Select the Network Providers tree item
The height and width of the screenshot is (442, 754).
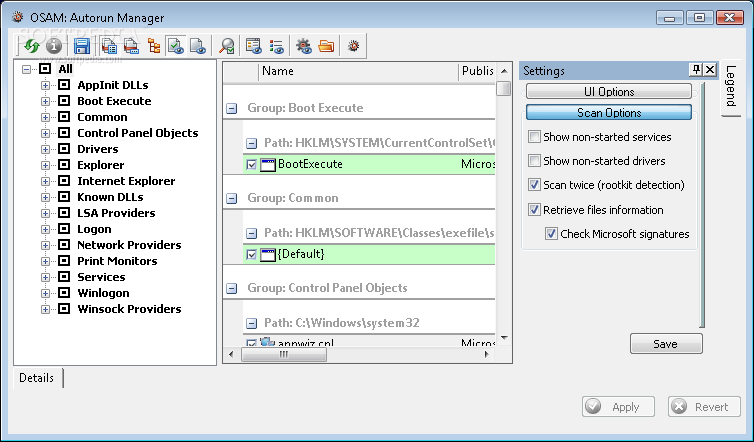pyautogui.click(x=129, y=245)
